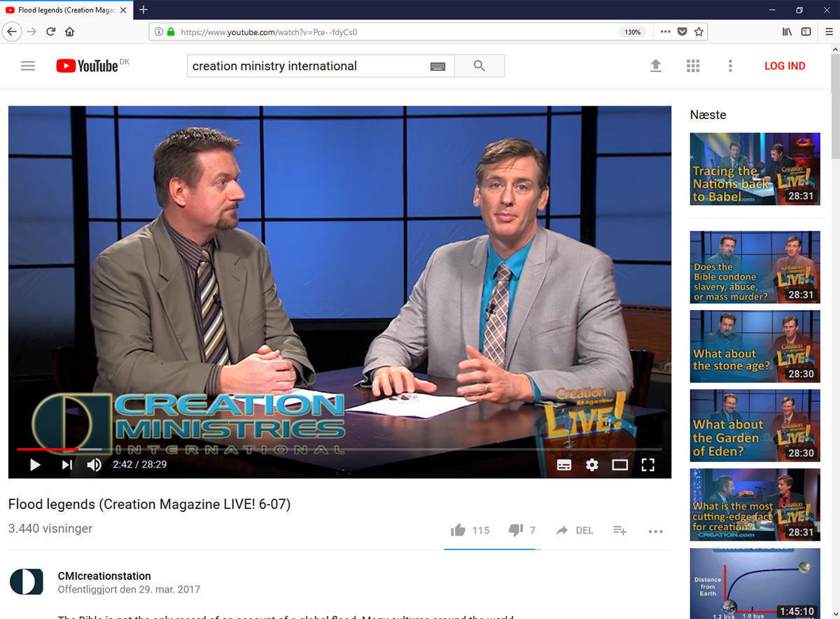Open the browser home page
This screenshot has height=619, width=840.
pyautogui.click(x=70, y=32)
